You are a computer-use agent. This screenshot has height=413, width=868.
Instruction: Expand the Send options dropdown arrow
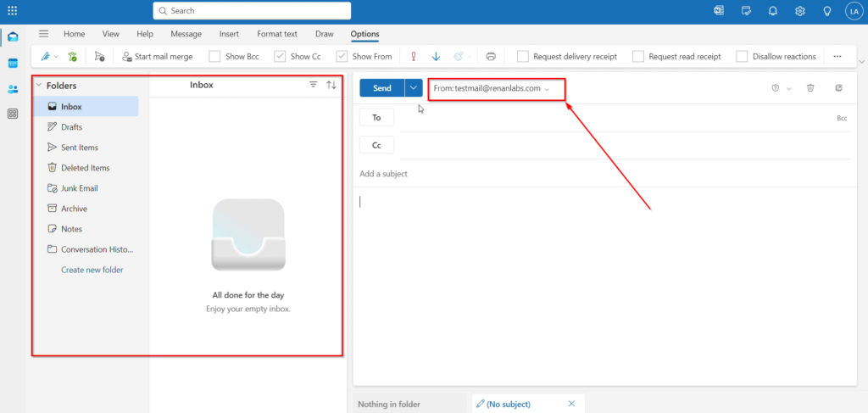point(414,88)
